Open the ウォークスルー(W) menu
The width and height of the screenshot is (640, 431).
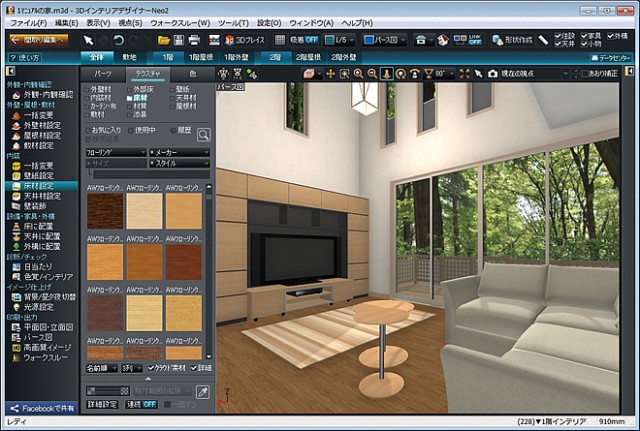coord(178,21)
